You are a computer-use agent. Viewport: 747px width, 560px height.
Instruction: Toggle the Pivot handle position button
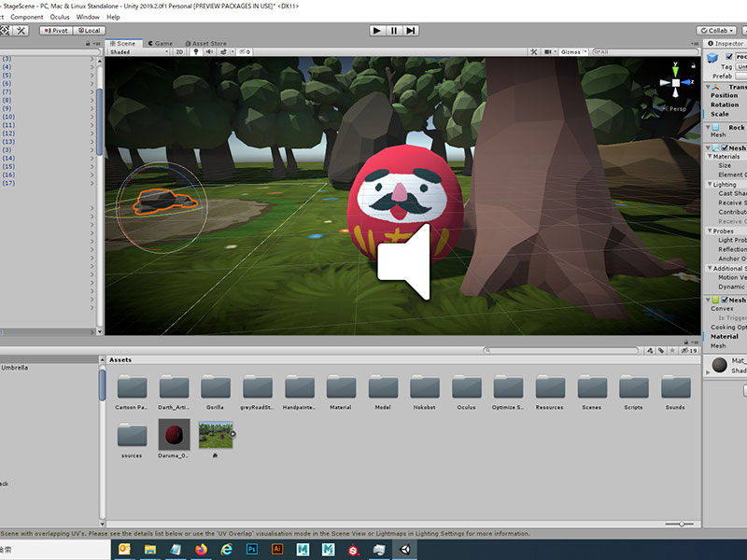[56, 31]
